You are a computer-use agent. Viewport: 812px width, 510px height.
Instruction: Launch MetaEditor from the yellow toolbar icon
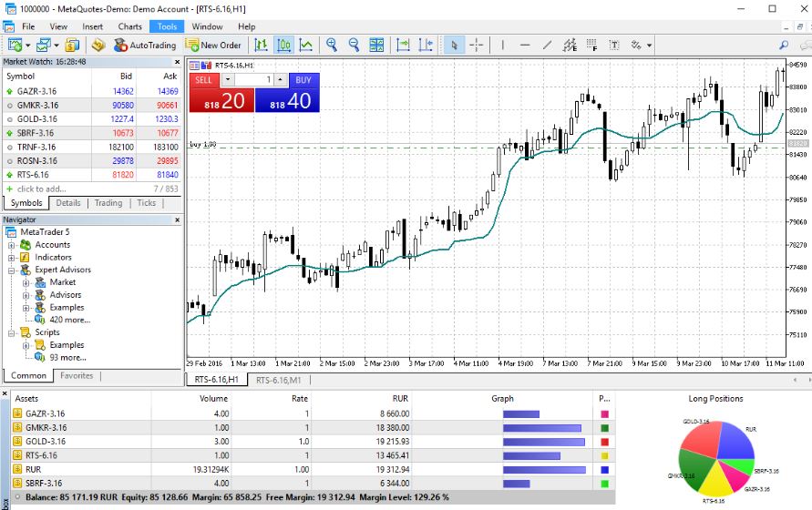coord(98,45)
